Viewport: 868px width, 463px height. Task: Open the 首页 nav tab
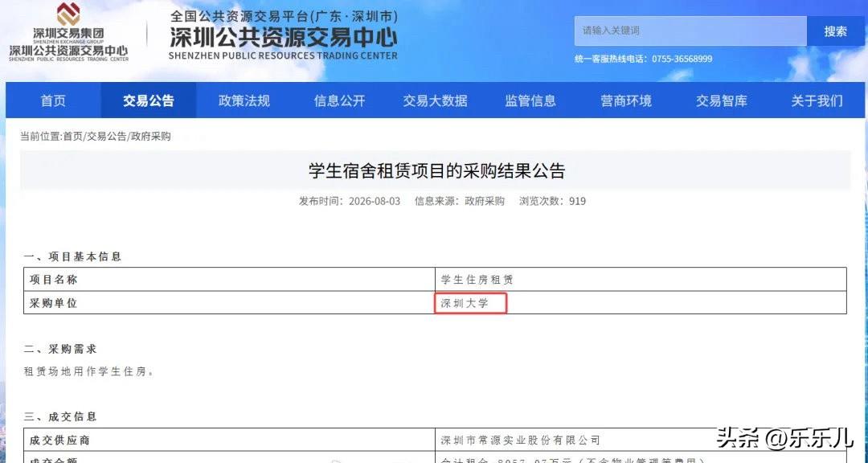(x=53, y=100)
